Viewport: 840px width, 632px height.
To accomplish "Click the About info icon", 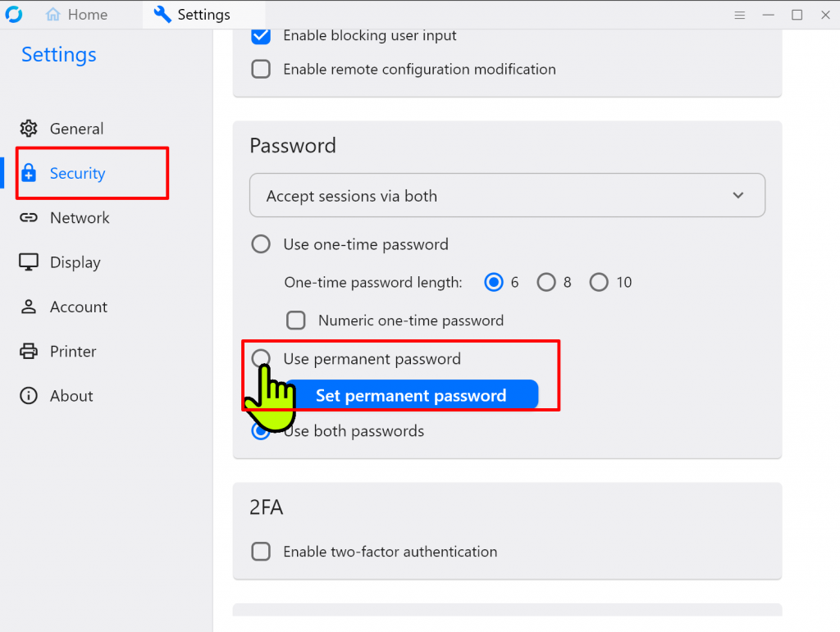I will tap(29, 396).
